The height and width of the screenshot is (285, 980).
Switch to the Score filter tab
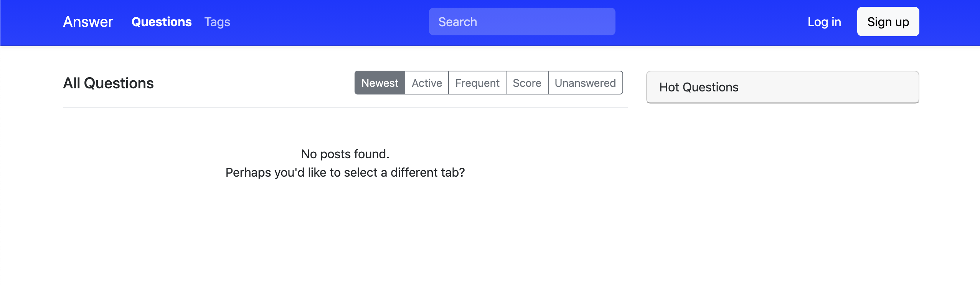(527, 83)
